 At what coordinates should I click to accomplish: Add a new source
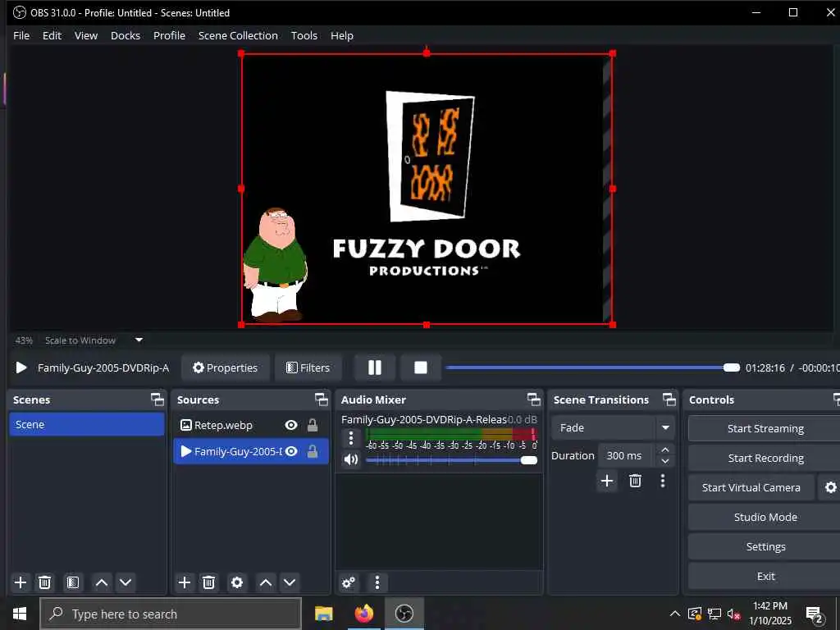click(185, 582)
